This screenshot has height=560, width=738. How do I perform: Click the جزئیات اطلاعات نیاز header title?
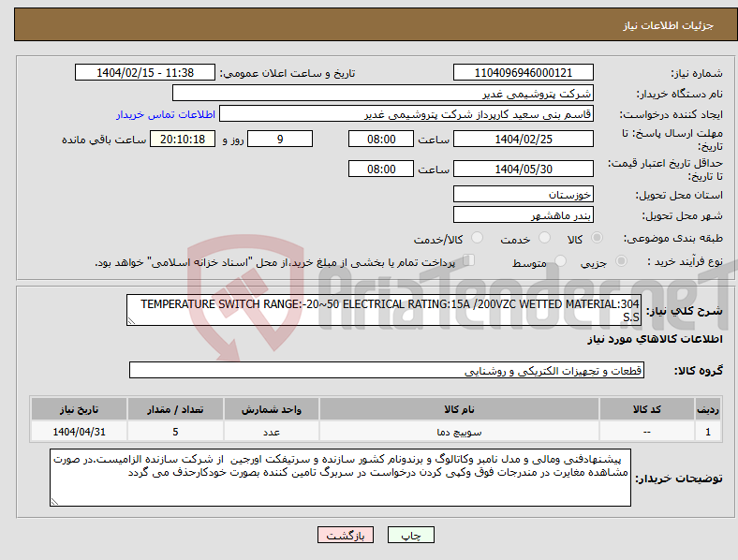click(668, 25)
